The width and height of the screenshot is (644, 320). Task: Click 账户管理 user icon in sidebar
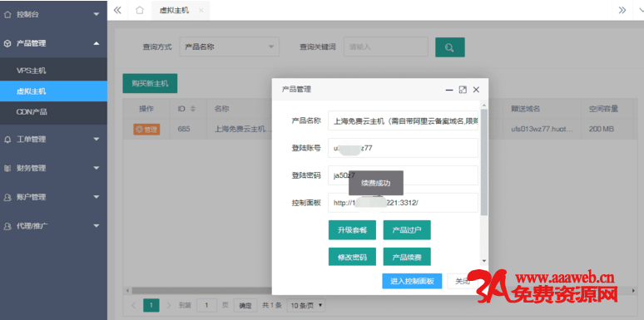tap(7, 197)
